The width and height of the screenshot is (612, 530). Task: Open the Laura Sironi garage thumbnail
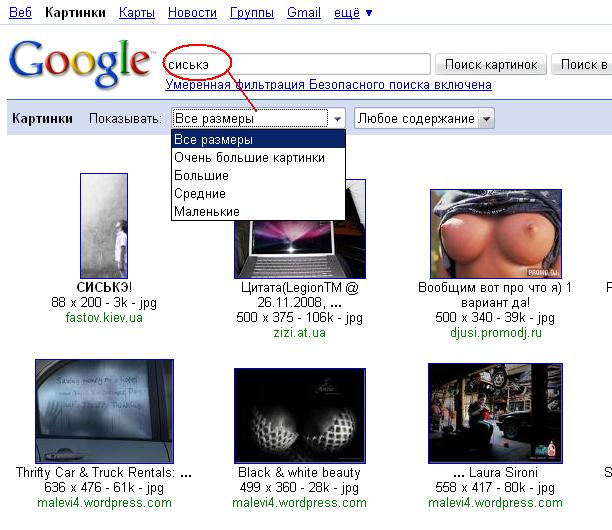point(495,413)
